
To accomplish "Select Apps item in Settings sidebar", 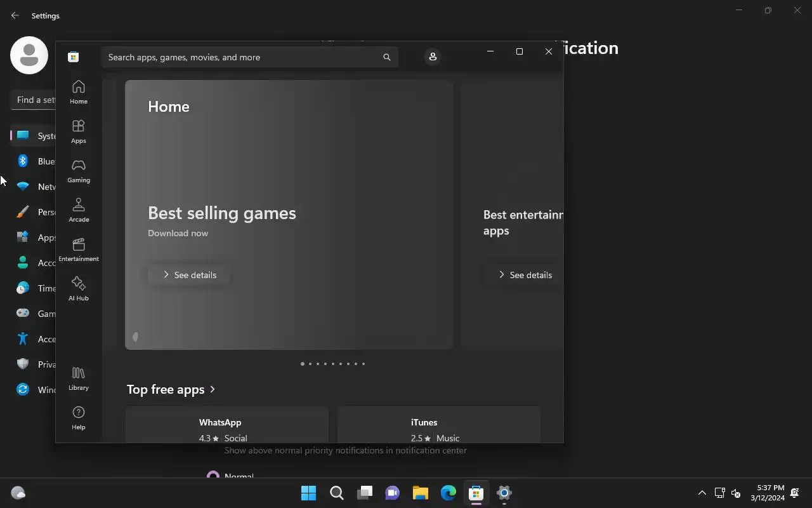I will (x=33, y=237).
